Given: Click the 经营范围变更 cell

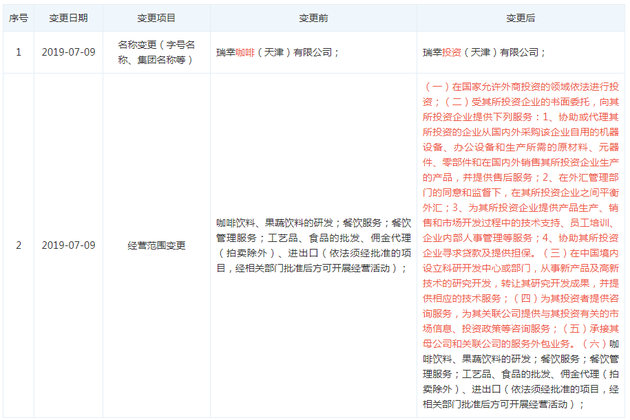Looking at the screenshot, I should (x=156, y=245).
